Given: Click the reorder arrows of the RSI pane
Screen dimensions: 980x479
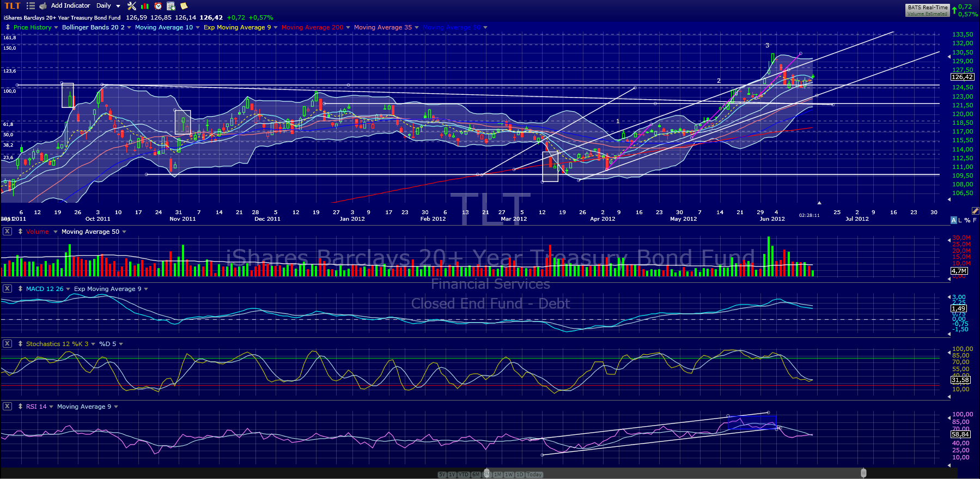Looking at the screenshot, I should click(20, 407).
